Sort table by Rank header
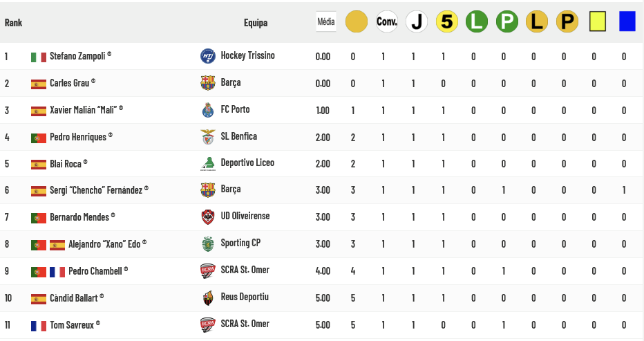Viewport: 644px width, 341px height. point(13,23)
